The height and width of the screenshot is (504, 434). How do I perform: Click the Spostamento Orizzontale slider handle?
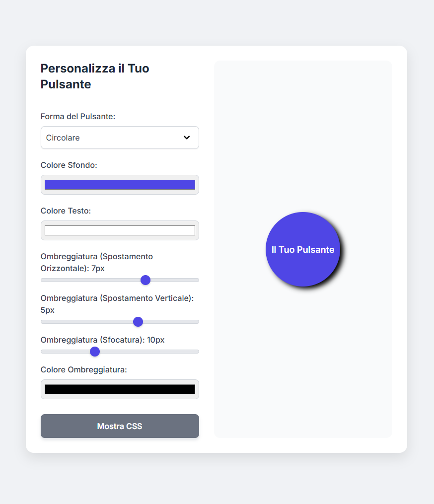145,280
